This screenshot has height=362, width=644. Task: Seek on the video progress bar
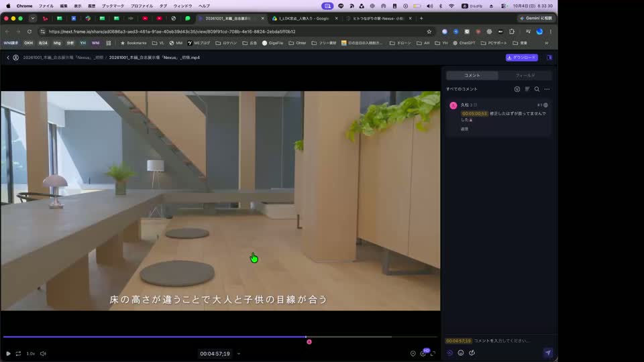pos(220,337)
